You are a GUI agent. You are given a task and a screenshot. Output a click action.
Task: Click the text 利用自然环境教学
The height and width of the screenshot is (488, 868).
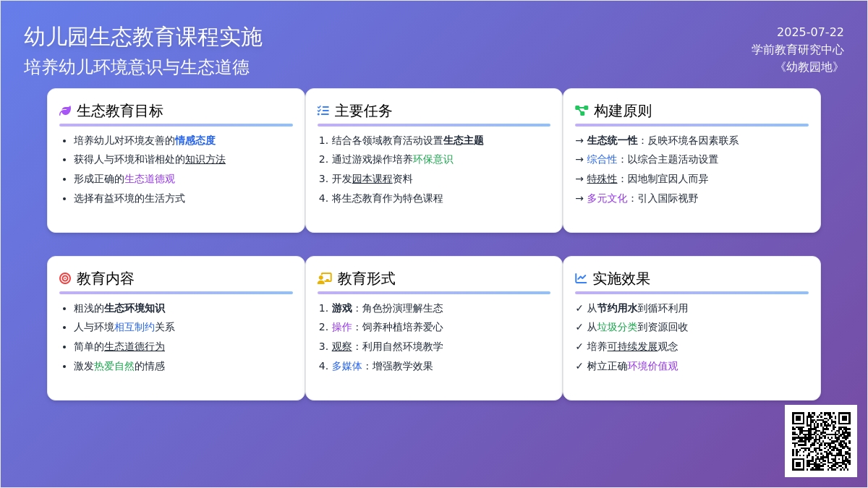tap(403, 346)
